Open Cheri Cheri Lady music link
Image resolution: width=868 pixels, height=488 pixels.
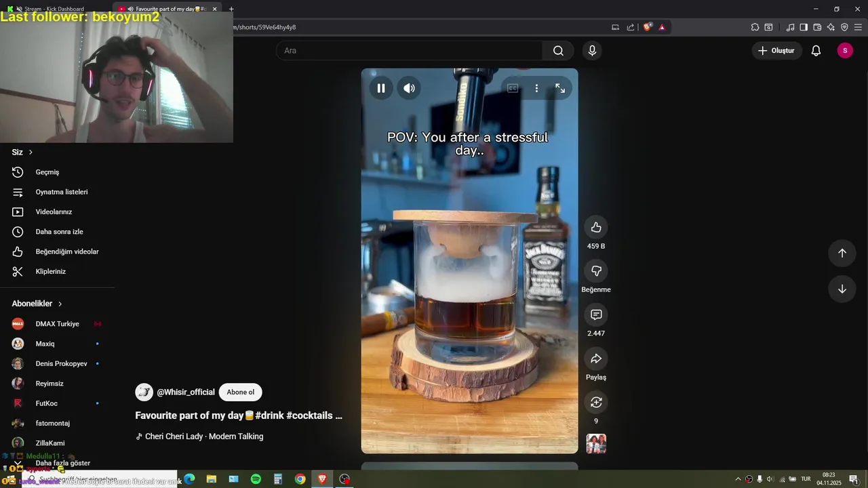coord(204,436)
